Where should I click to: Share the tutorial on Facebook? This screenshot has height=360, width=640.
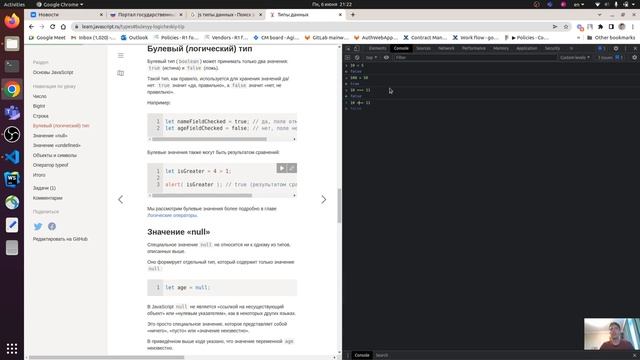tap(52, 226)
